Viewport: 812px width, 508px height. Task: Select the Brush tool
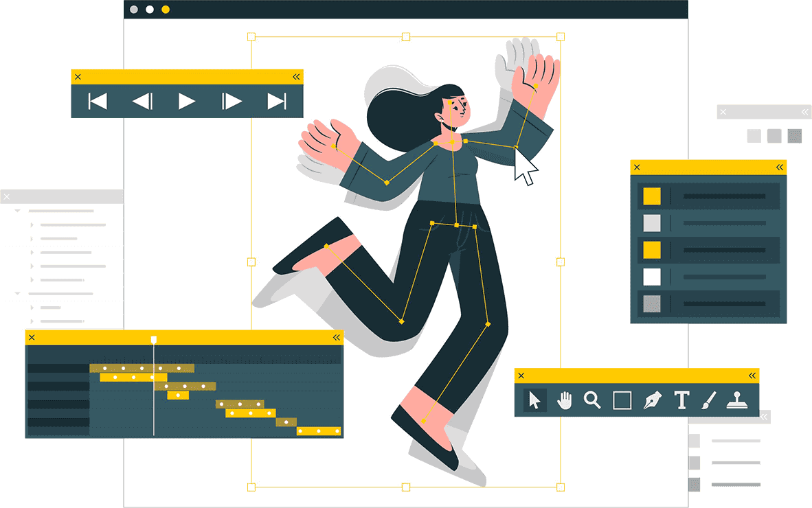pyautogui.click(x=709, y=400)
